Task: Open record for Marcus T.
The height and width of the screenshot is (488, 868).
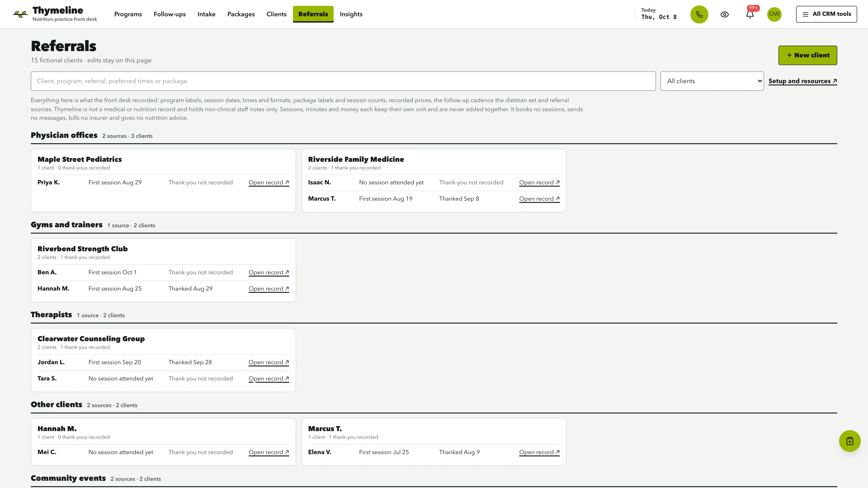Action: pyautogui.click(x=539, y=199)
